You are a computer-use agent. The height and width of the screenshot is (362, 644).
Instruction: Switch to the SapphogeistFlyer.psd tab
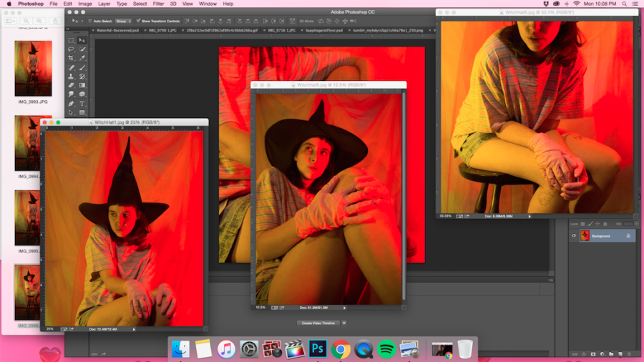323,31
